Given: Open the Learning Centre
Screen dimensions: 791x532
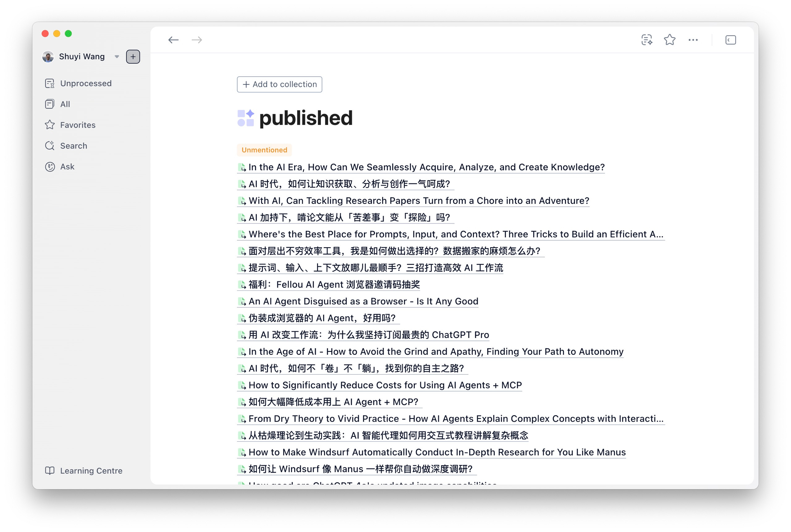Looking at the screenshot, I should [x=91, y=471].
